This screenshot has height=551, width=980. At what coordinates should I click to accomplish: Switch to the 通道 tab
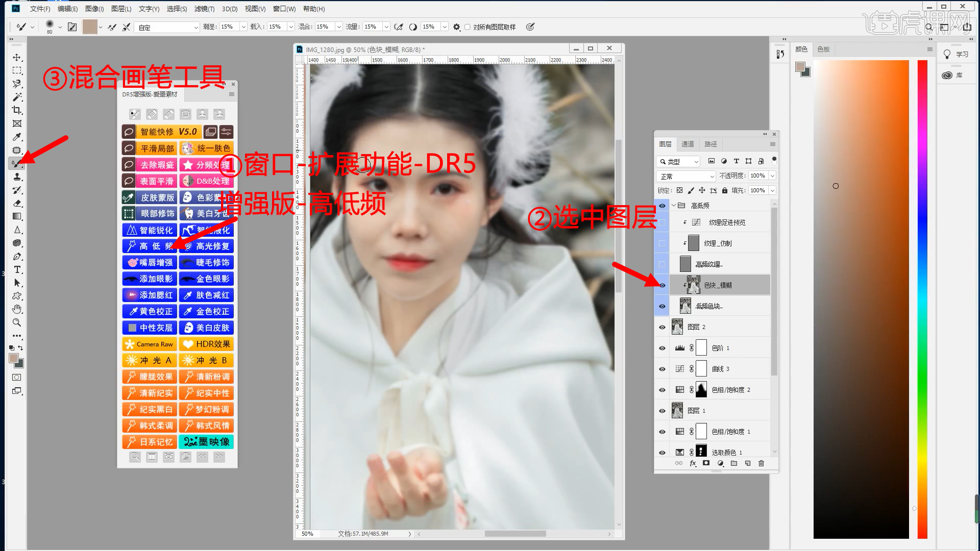(x=688, y=144)
